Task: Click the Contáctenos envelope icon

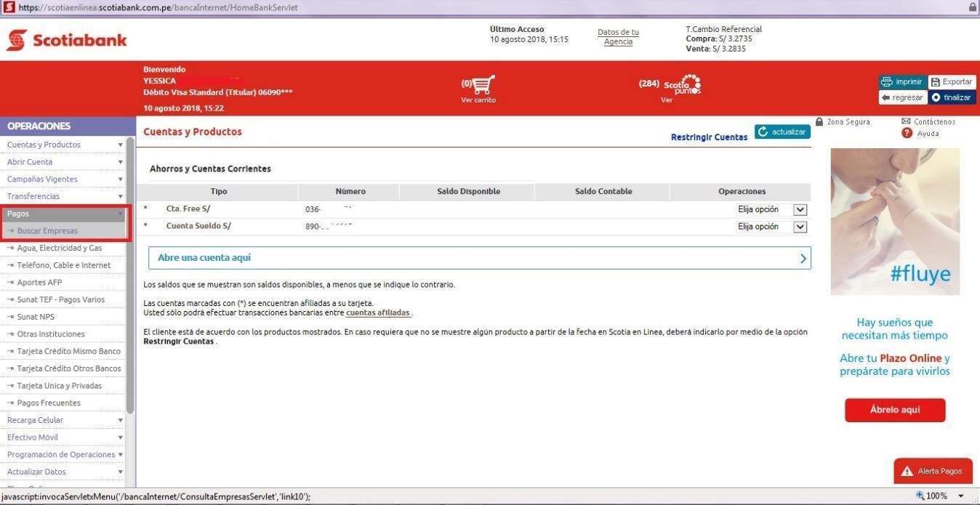Action: (906, 121)
